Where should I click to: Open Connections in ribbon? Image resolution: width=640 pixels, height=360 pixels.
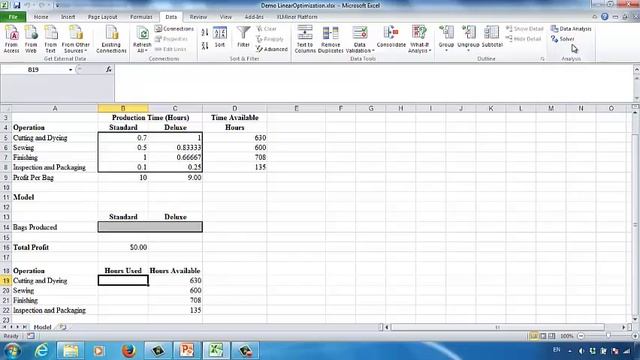(x=174, y=29)
